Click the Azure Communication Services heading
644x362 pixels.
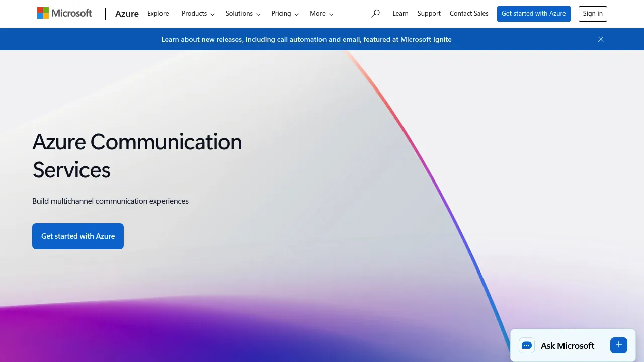click(x=137, y=156)
